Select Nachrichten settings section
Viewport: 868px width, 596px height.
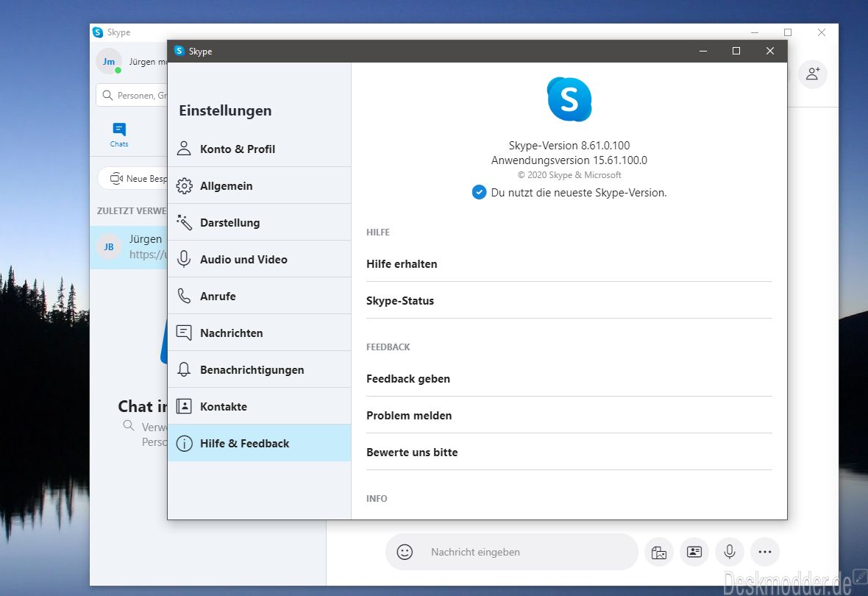[259, 333]
